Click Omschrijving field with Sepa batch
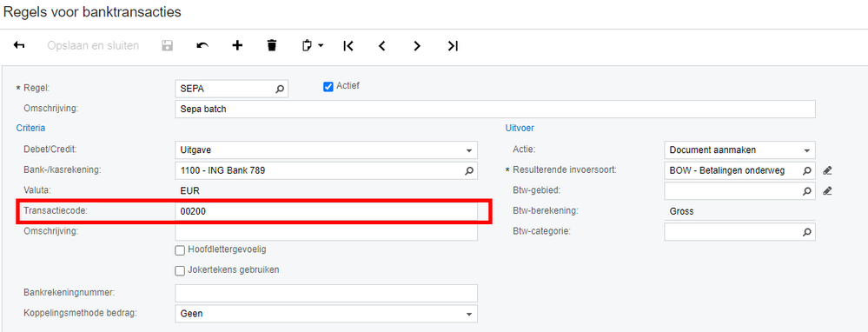This screenshot has width=868, height=332. 495,109
